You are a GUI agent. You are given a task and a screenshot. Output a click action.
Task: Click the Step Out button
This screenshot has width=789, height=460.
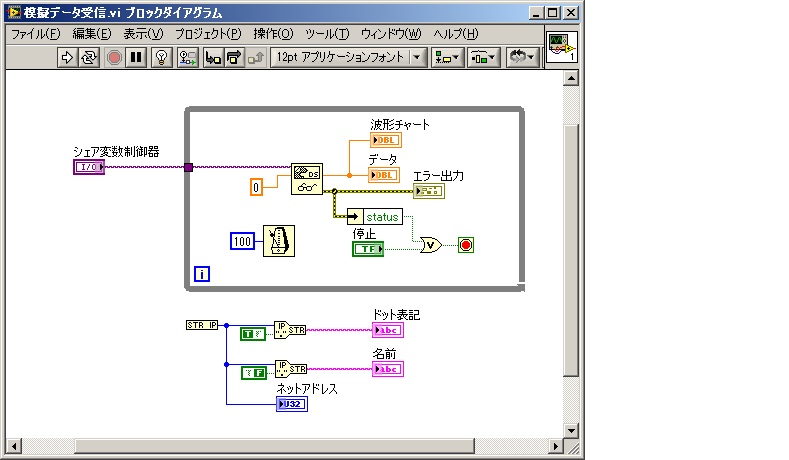256,57
